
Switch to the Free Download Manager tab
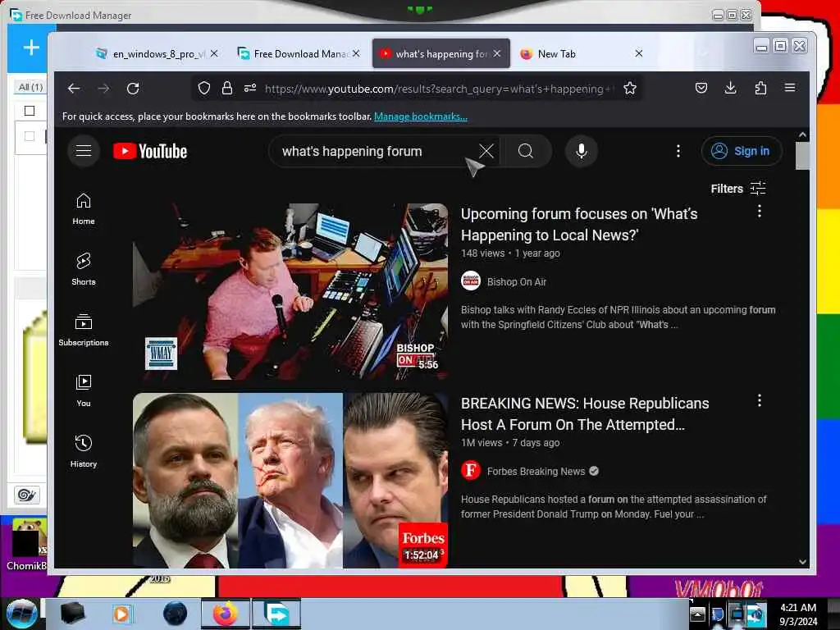(299, 53)
